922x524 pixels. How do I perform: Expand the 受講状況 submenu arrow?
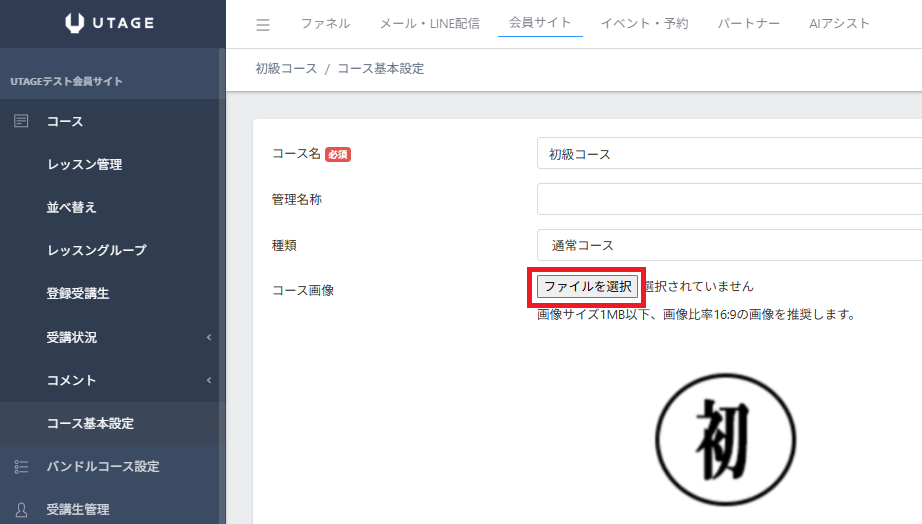tap(209, 337)
